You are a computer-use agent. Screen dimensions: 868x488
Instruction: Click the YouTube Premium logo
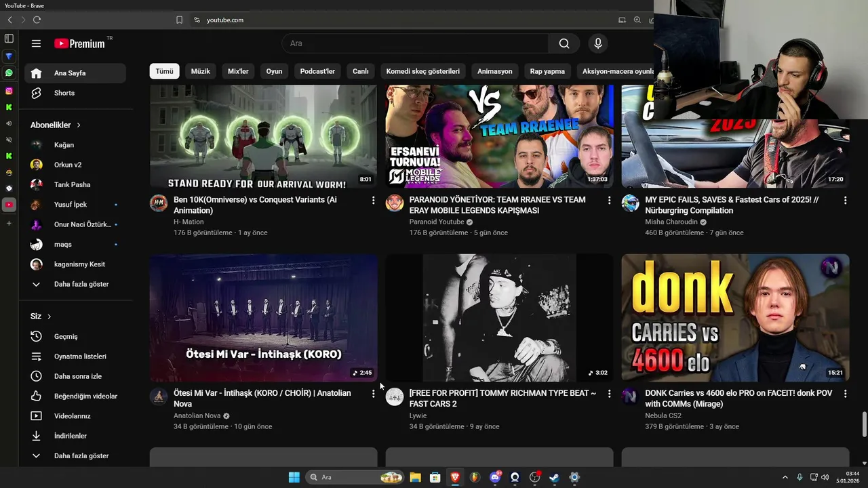tap(80, 43)
